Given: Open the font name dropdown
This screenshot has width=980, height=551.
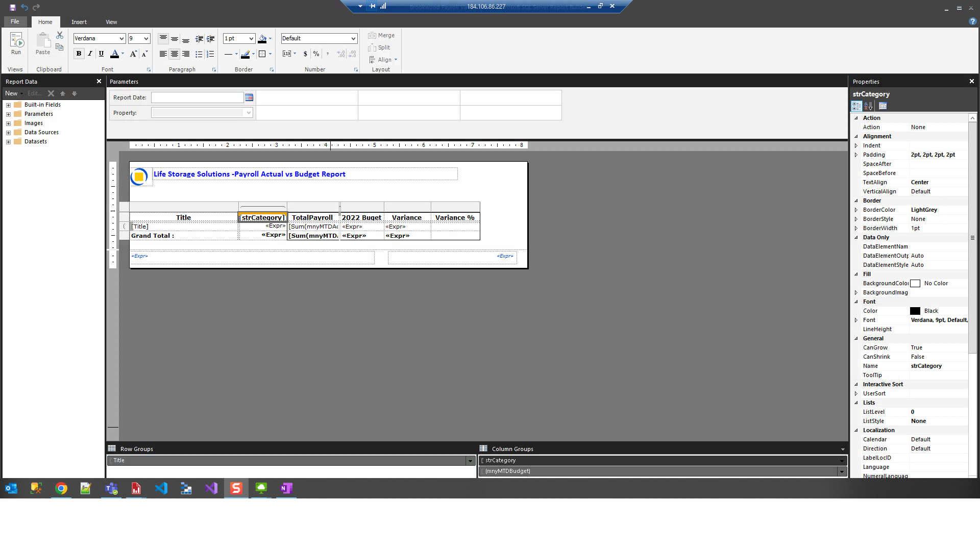Looking at the screenshot, I should (120, 38).
